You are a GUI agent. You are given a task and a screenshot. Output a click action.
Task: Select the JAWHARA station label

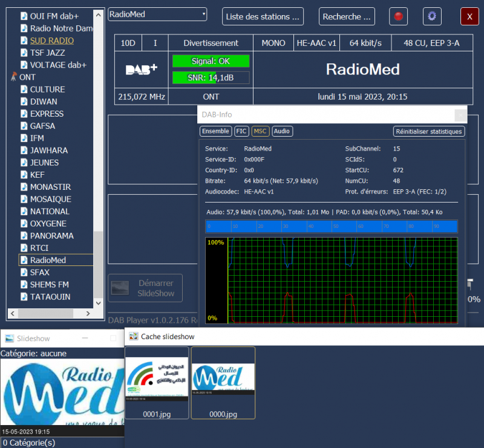point(49,151)
